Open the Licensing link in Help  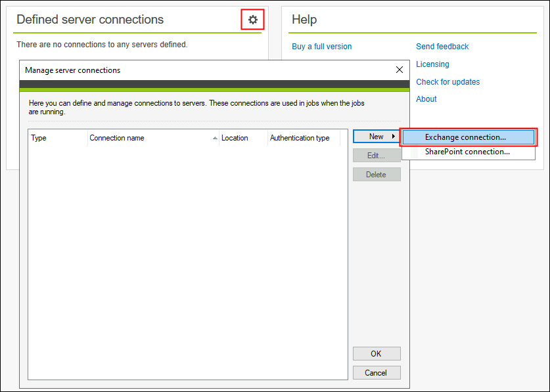[432, 64]
